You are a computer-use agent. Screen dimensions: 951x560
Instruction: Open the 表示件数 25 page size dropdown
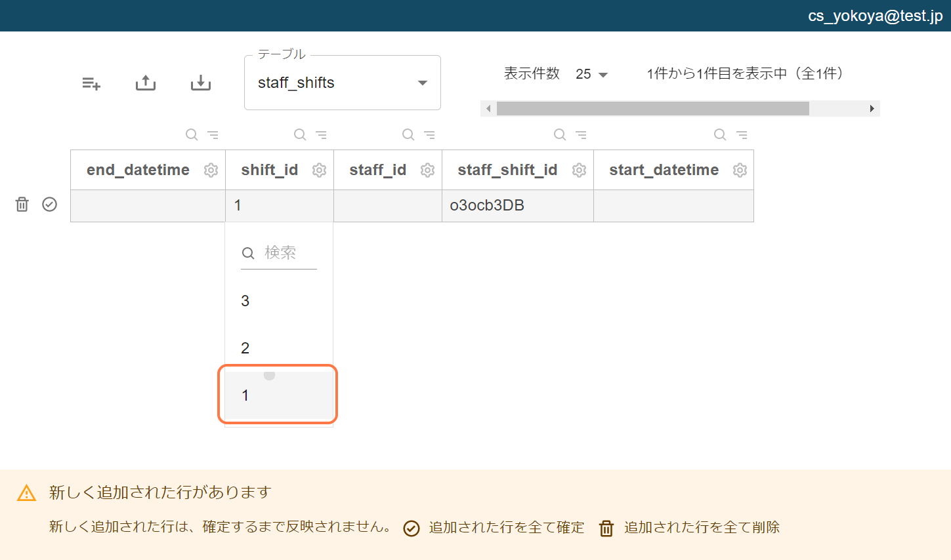click(591, 74)
